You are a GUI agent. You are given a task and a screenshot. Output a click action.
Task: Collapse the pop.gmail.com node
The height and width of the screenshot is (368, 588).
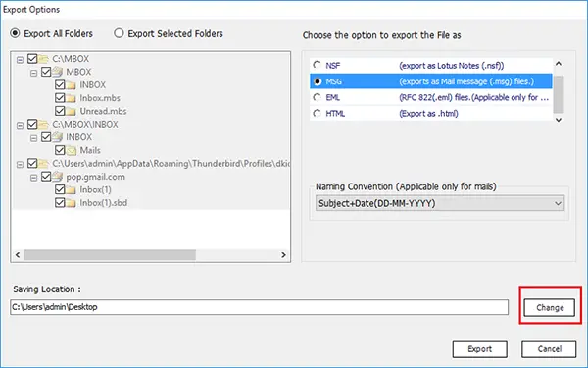point(33,178)
